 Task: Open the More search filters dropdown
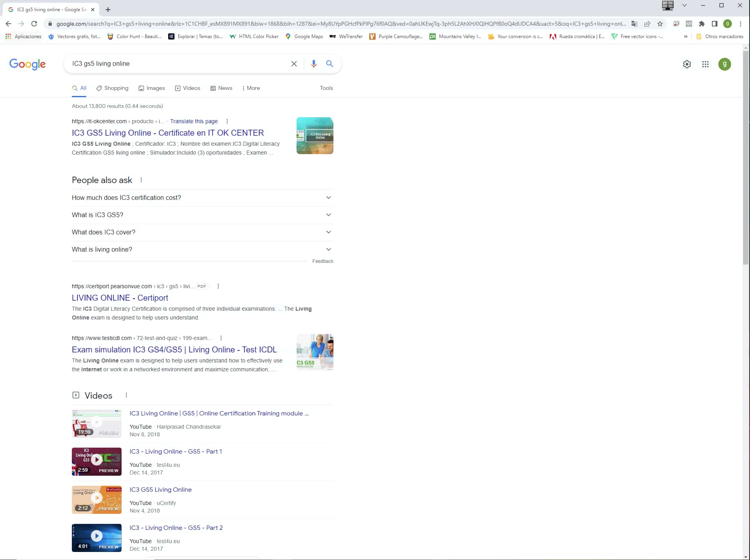[x=251, y=88]
